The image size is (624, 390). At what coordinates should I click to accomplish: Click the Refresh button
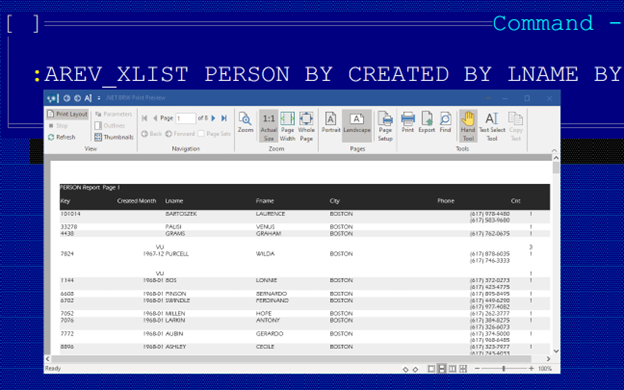62,137
